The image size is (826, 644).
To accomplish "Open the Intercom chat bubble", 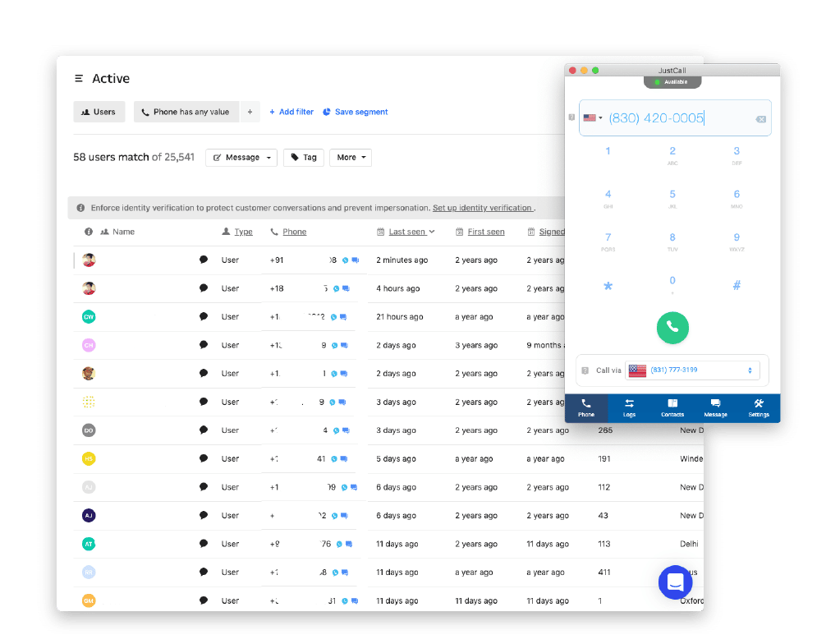I will coord(675,582).
